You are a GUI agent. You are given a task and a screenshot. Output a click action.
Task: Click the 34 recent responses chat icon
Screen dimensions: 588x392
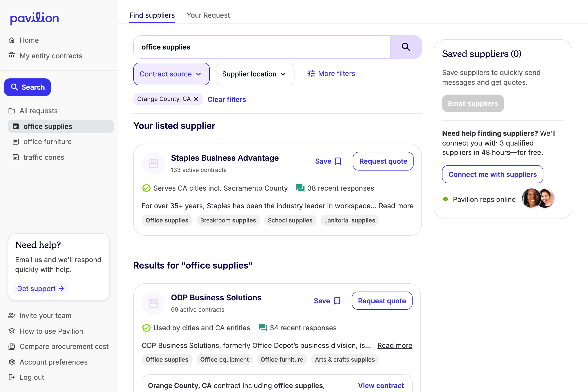coord(263,328)
